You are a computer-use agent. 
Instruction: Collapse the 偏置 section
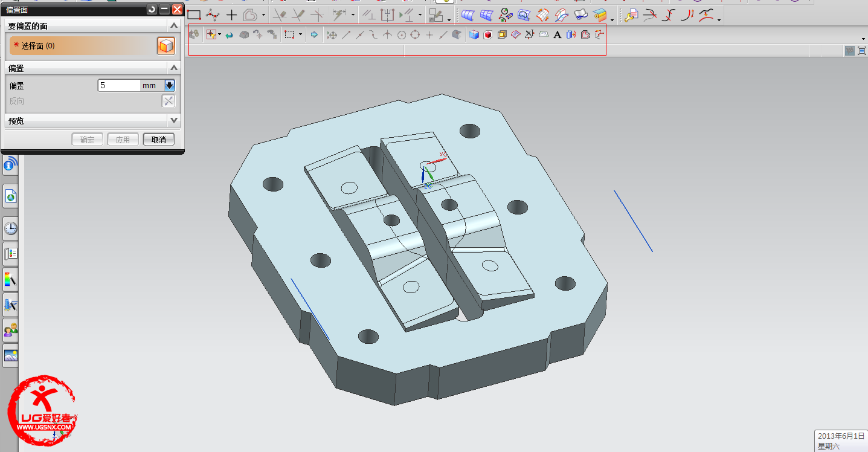point(174,68)
